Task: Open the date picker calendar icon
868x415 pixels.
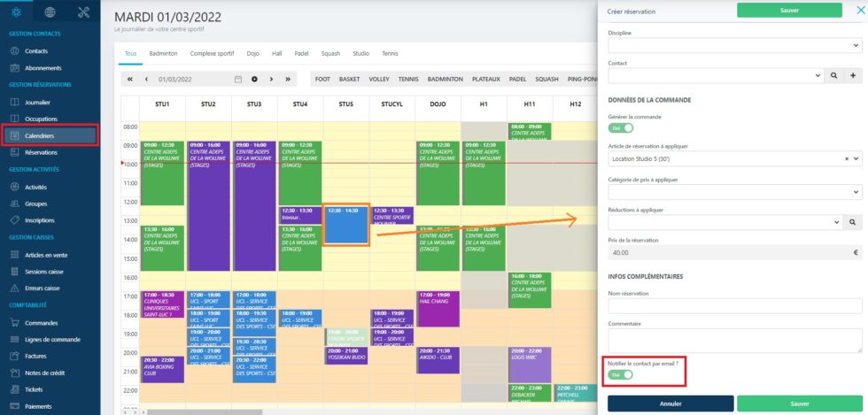Action: tap(237, 79)
